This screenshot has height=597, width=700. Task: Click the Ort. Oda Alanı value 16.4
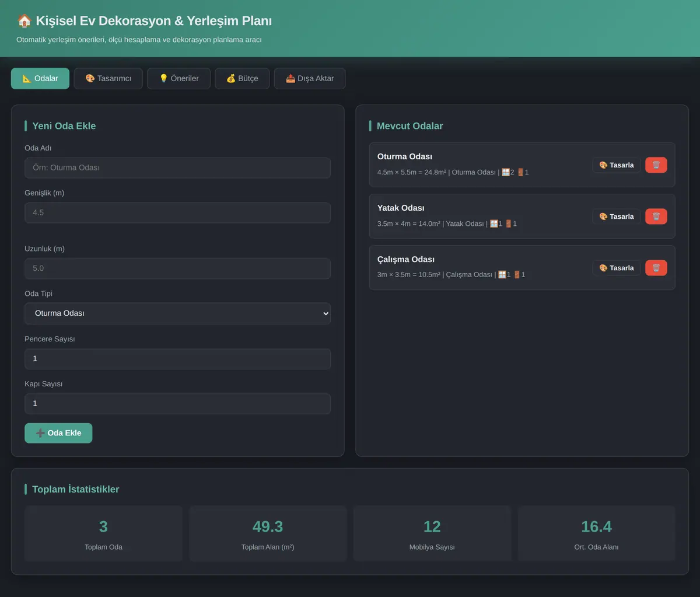(597, 526)
